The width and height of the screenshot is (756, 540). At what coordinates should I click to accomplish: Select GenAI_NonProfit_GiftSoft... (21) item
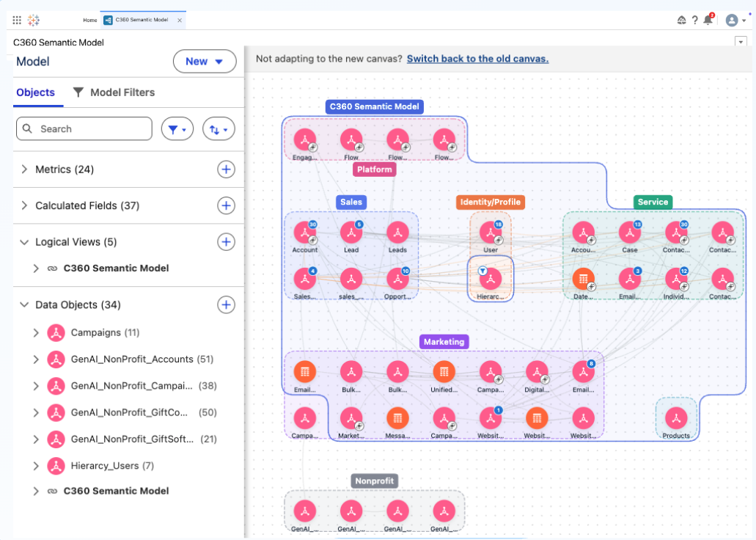[x=132, y=439]
